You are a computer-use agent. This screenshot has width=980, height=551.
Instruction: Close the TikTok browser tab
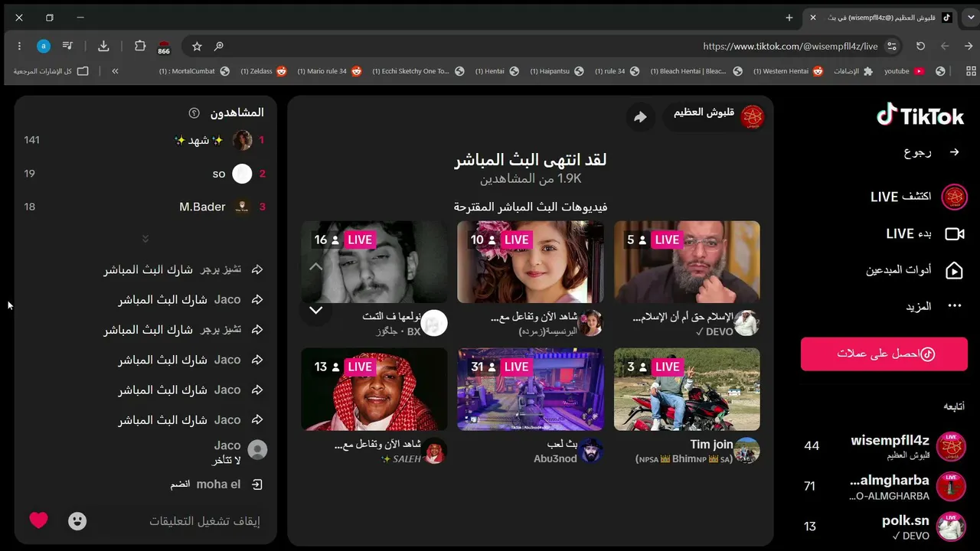(x=813, y=17)
